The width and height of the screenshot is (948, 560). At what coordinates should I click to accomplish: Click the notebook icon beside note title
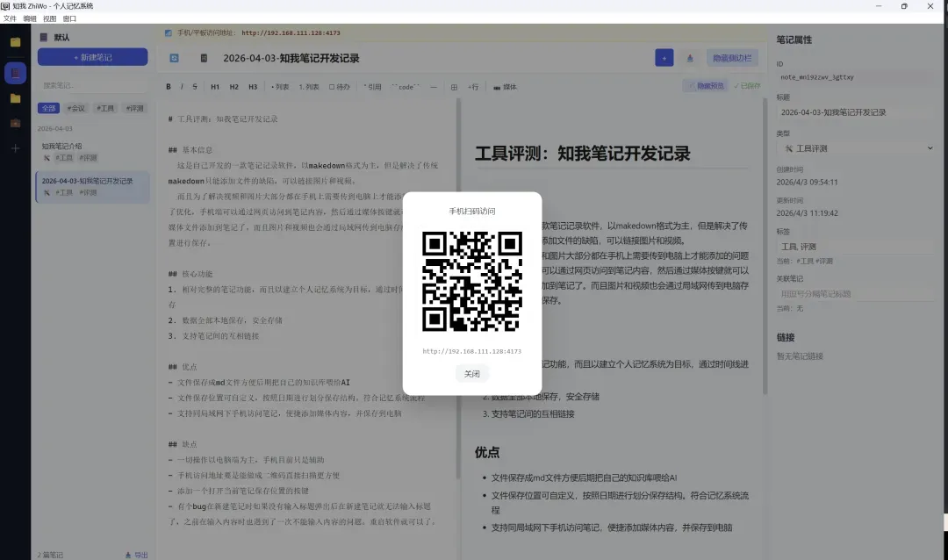tap(204, 58)
